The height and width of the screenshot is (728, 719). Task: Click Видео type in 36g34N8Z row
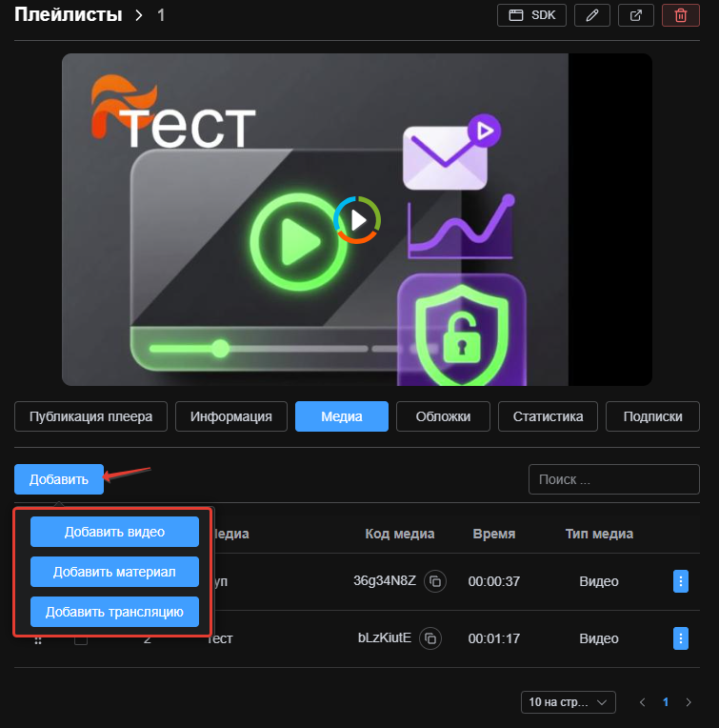pos(599,581)
